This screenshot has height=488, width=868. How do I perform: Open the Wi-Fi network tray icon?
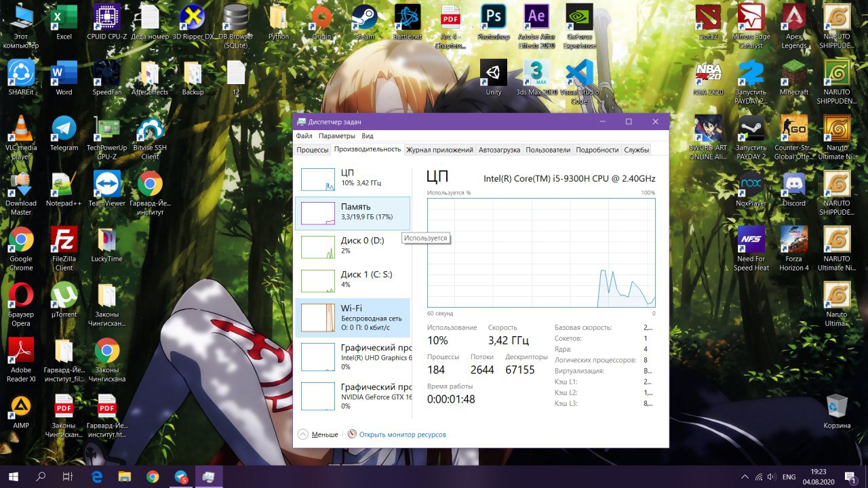coord(759,477)
